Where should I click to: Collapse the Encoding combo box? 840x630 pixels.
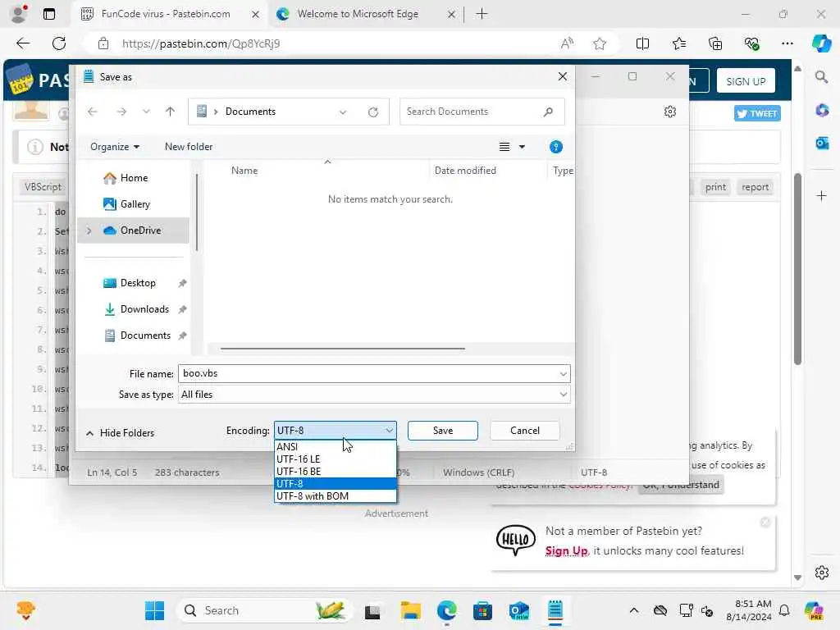click(389, 430)
